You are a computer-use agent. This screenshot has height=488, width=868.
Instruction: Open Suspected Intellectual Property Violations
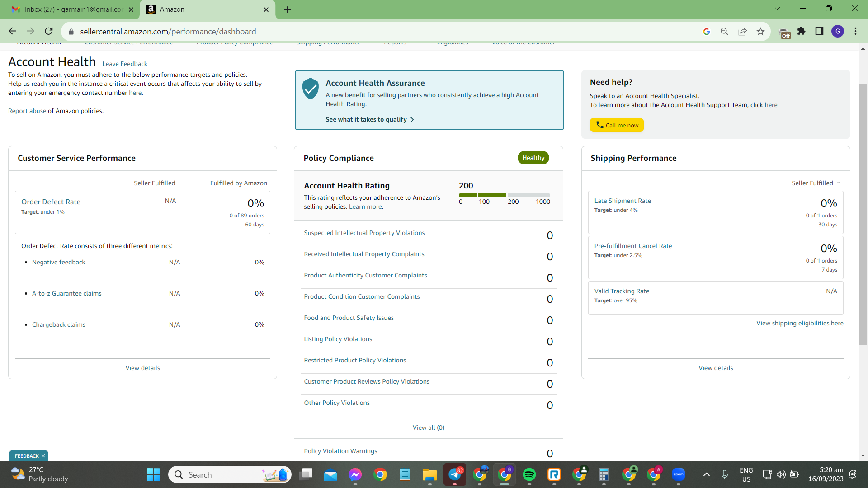pyautogui.click(x=364, y=233)
